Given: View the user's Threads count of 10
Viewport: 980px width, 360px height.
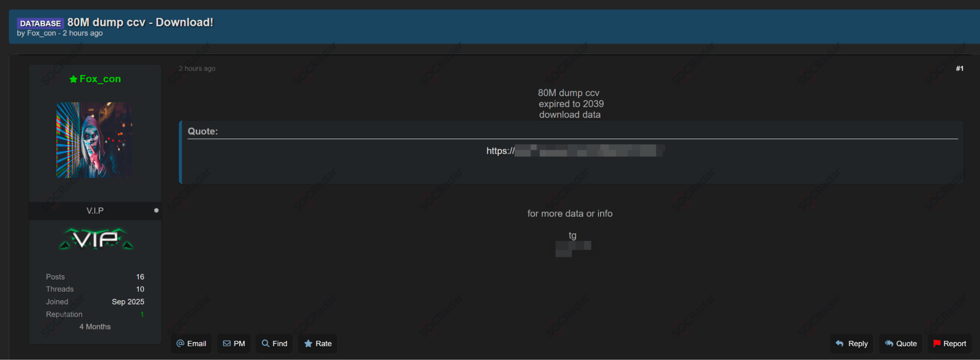Looking at the screenshot, I should point(140,289).
